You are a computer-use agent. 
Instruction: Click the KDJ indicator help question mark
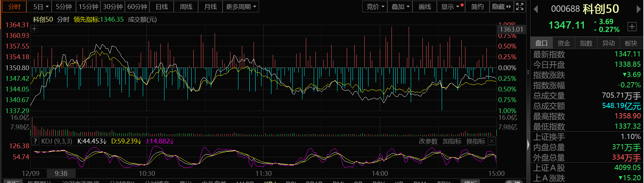click(x=35, y=141)
